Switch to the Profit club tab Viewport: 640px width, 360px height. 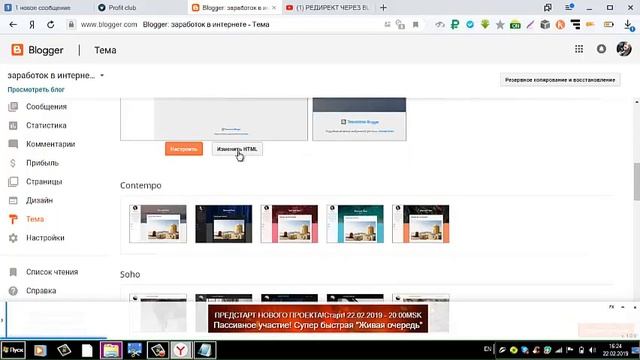122,8
